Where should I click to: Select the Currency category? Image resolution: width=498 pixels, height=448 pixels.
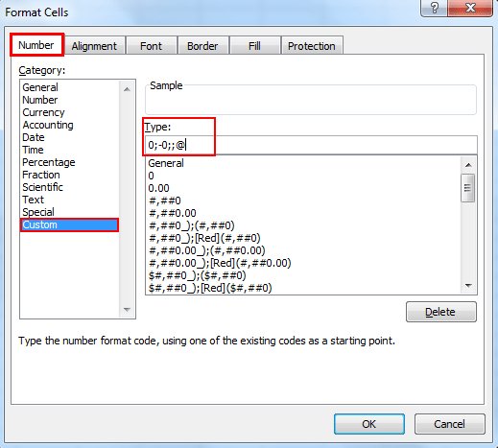(x=43, y=112)
